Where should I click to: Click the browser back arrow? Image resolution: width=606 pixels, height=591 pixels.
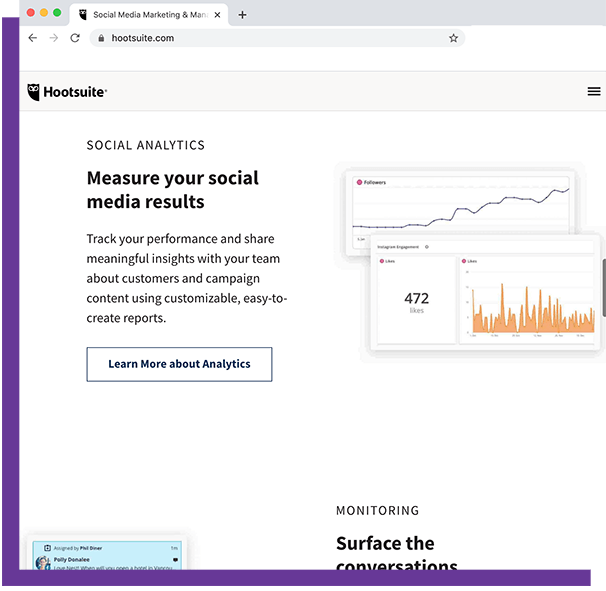[32, 38]
